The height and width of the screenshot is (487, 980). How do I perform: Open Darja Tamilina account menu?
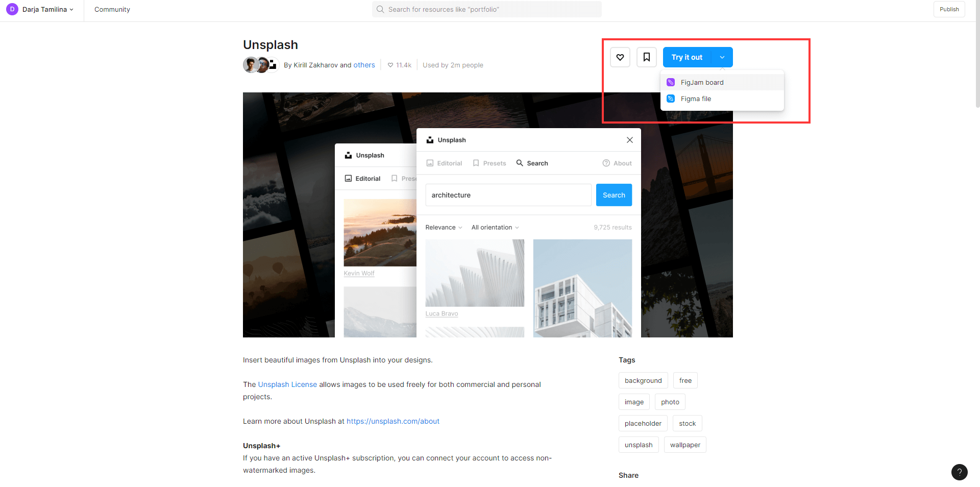pyautogui.click(x=40, y=9)
